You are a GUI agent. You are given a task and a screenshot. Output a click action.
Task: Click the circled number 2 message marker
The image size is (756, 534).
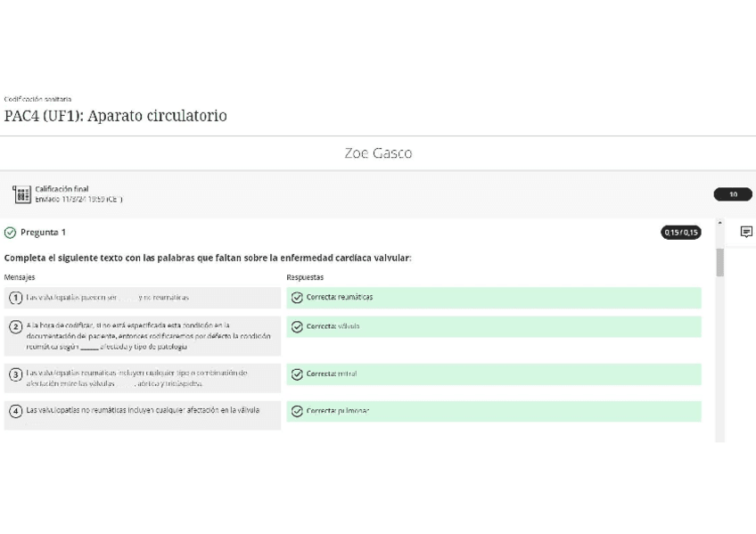click(16, 326)
